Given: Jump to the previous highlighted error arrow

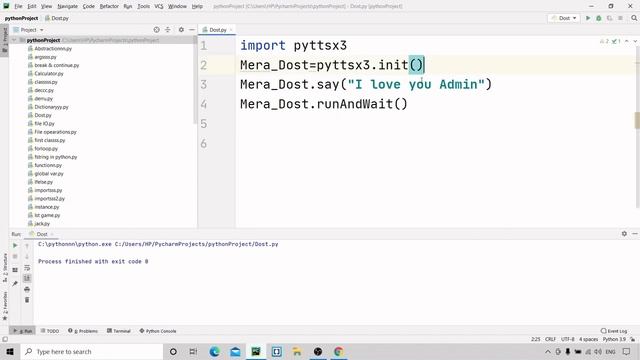Looking at the screenshot, I should point(627,41).
